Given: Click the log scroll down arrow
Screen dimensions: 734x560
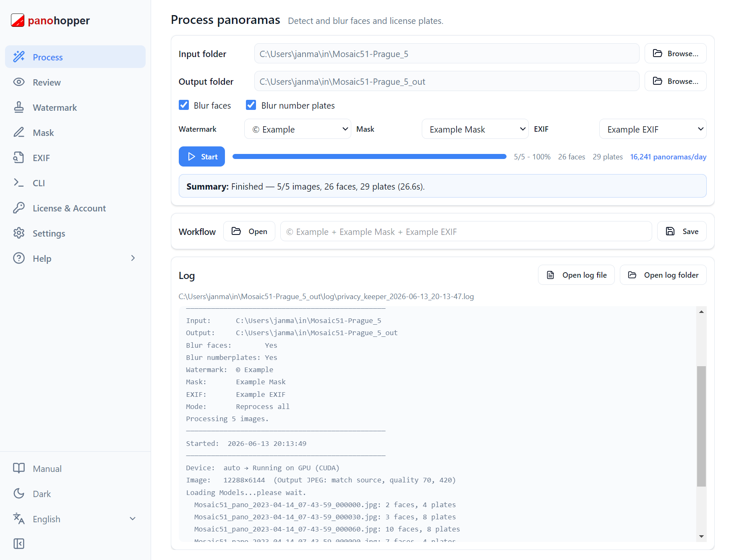Looking at the screenshot, I should [x=701, y=537].
